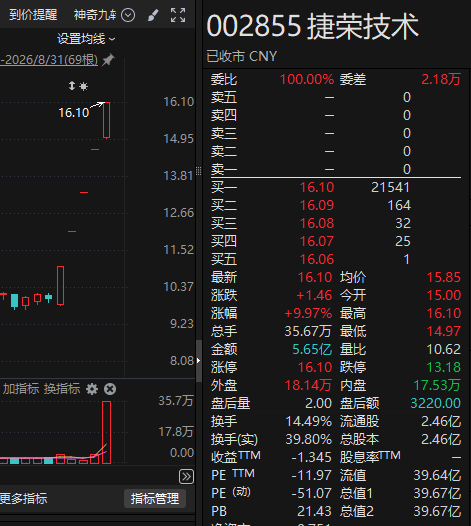This screenshot has height=526, width=471.
Task: Click the 换手 value 14.49%
Action: point(309,421)
